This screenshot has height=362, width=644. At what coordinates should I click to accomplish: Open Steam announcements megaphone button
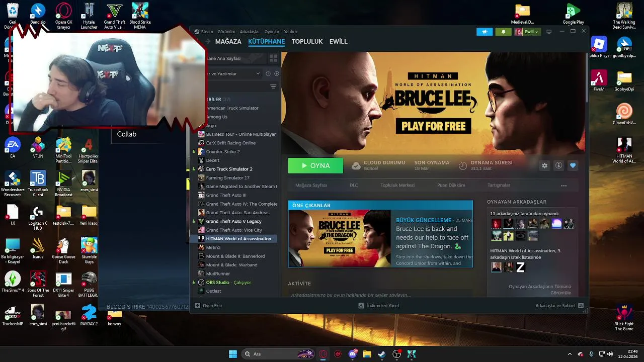(485, 32)
